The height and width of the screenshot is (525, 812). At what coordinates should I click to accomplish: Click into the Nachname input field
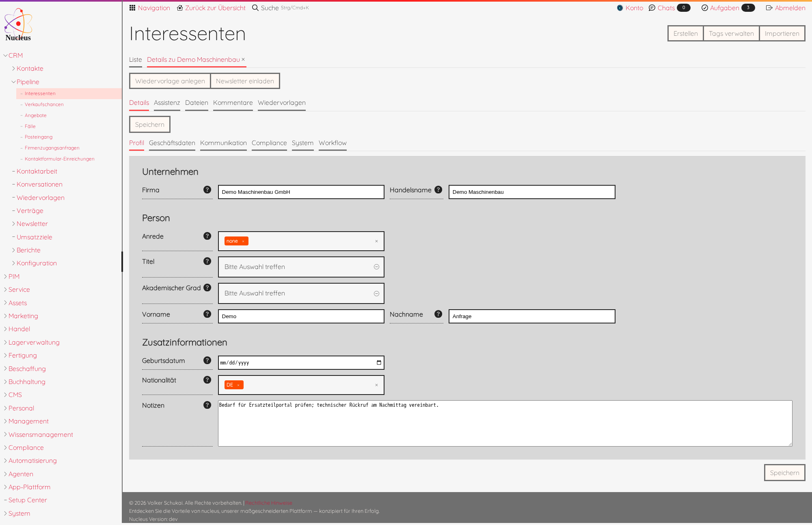532,316
